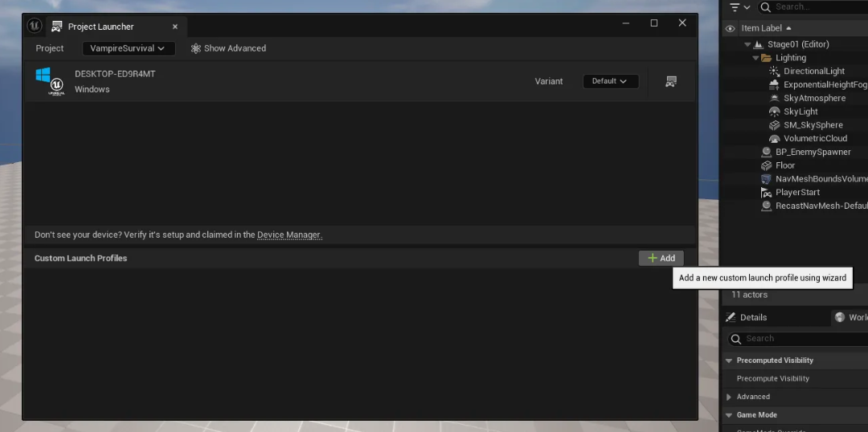Click the BP_EnemySpawner blueprint icon
The image size is (868, 432).
tap(766, 152)
